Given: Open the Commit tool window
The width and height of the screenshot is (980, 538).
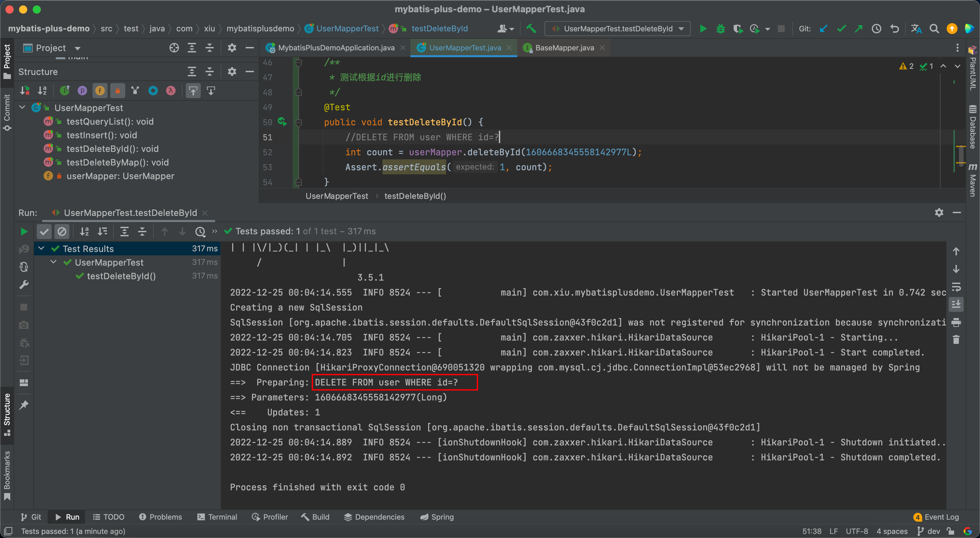Looking at the screenshot, I should pos(7,113).
